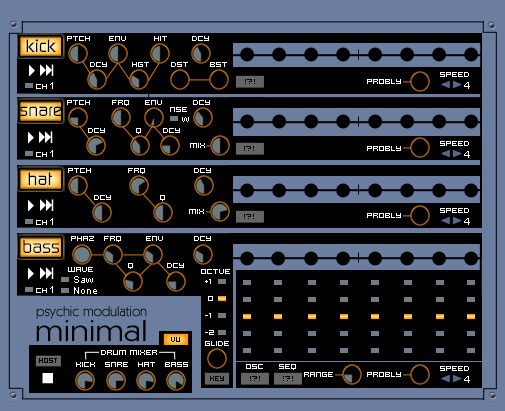Click the bass SEQ randomize !?! button
Viewport: 505px width, 411px height.
pyautogui.click(x=288, y=379)
